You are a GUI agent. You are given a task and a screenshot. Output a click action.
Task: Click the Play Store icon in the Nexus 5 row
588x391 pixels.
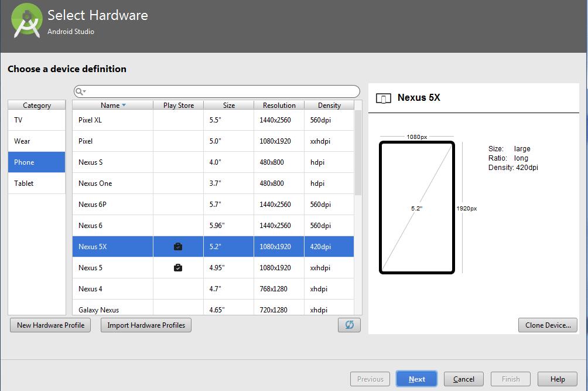pyautogui.click(x=177, y=267)
